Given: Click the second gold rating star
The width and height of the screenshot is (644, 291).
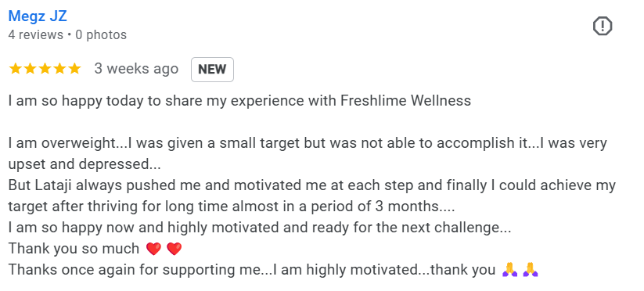Looking at the screenshot, I should pos(30,69).
